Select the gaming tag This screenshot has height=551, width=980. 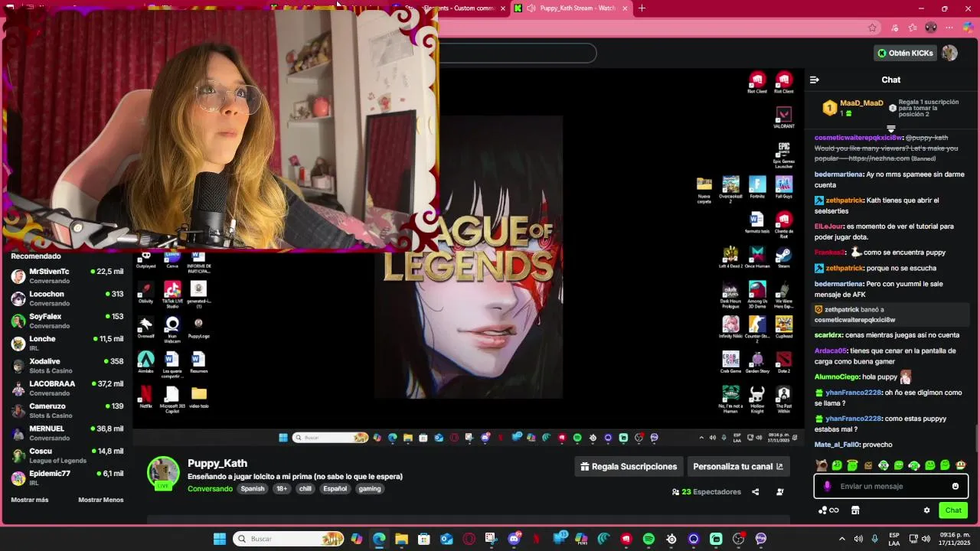click(370, 489)
